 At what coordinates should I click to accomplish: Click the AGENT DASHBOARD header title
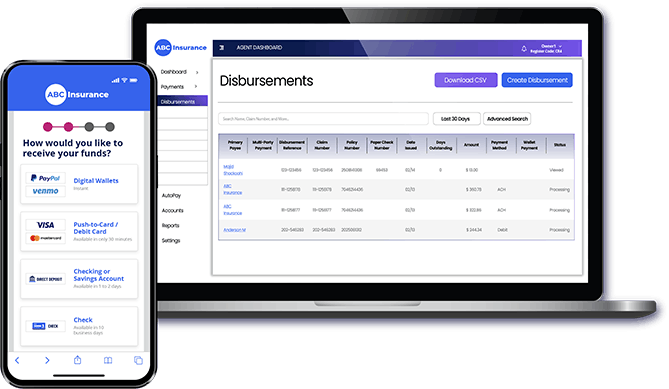coord(259,48)
